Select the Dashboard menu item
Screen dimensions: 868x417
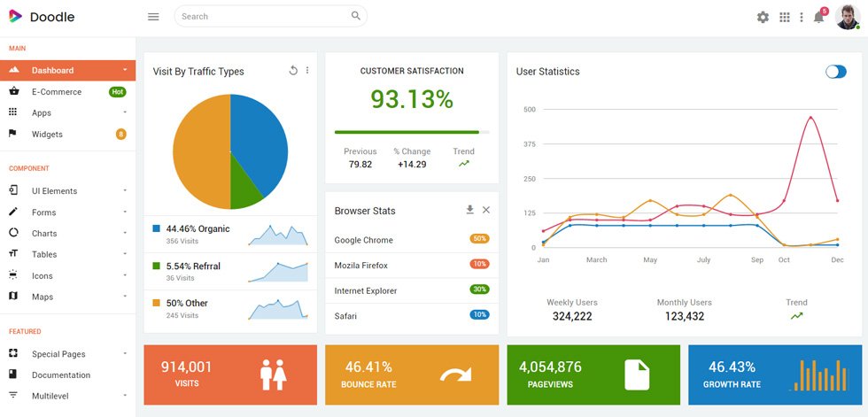coord(67,70)
